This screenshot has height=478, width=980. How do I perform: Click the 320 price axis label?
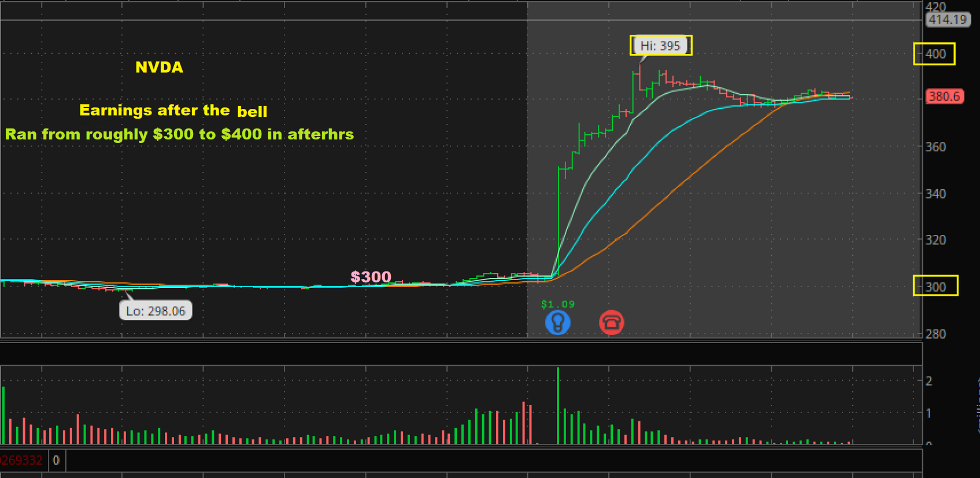[x=935, y=240]
